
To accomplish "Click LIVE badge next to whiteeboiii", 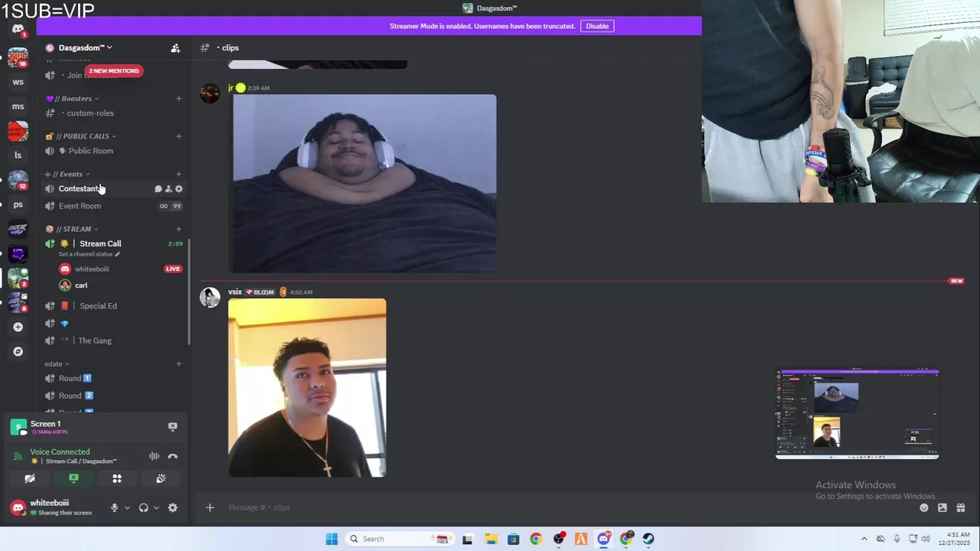I will coord(173,269).
